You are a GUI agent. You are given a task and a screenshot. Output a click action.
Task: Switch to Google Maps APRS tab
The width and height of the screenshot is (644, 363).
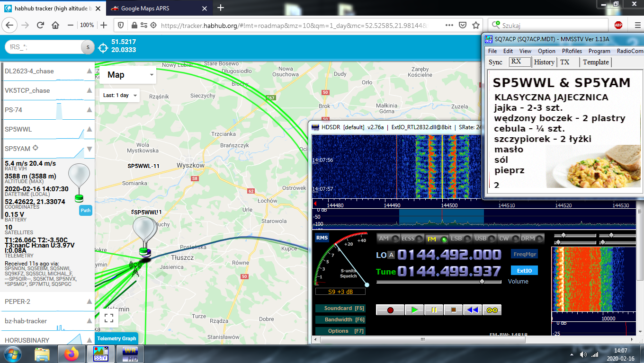pos(159,8)
